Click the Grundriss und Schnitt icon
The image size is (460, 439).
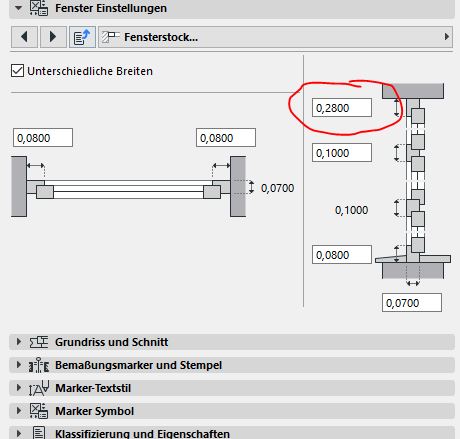coord(39,342)
